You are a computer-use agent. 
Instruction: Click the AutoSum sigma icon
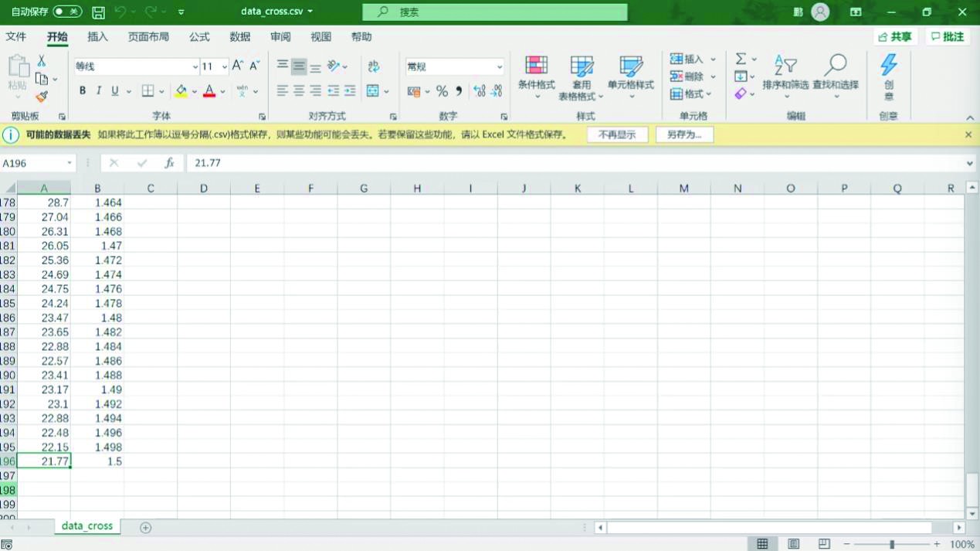pos(741,59)
